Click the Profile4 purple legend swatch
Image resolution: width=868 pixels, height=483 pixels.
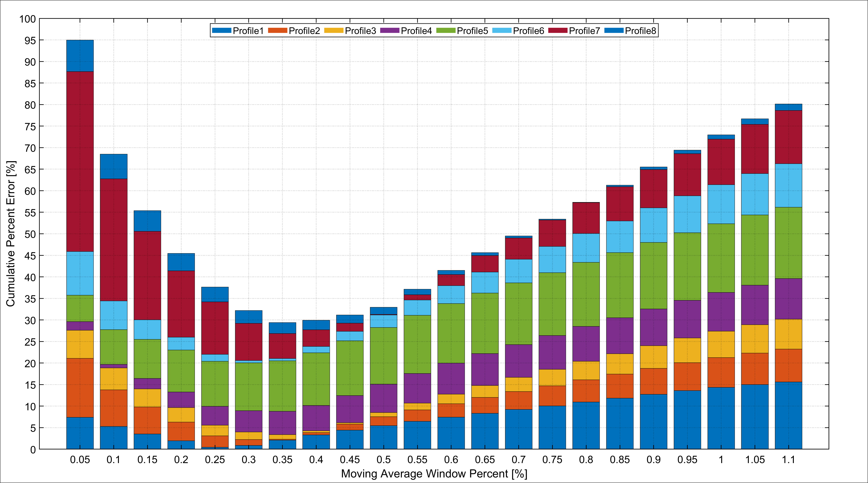[390, 31]
